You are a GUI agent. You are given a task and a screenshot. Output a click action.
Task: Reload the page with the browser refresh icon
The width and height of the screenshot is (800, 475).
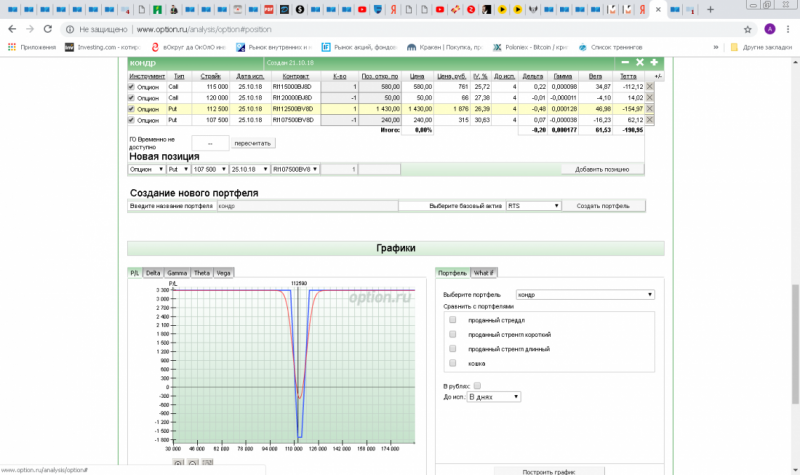[x=47, y=29]
